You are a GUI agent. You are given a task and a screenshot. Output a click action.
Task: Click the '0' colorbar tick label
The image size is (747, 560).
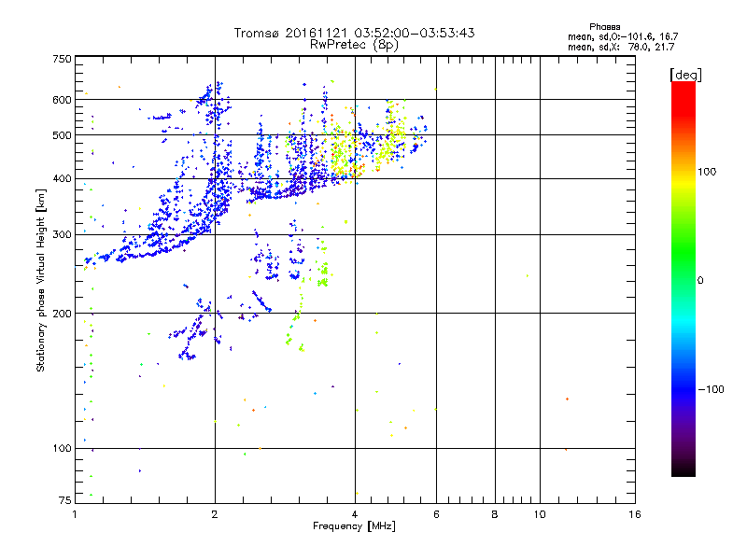(x=700, y=281)
